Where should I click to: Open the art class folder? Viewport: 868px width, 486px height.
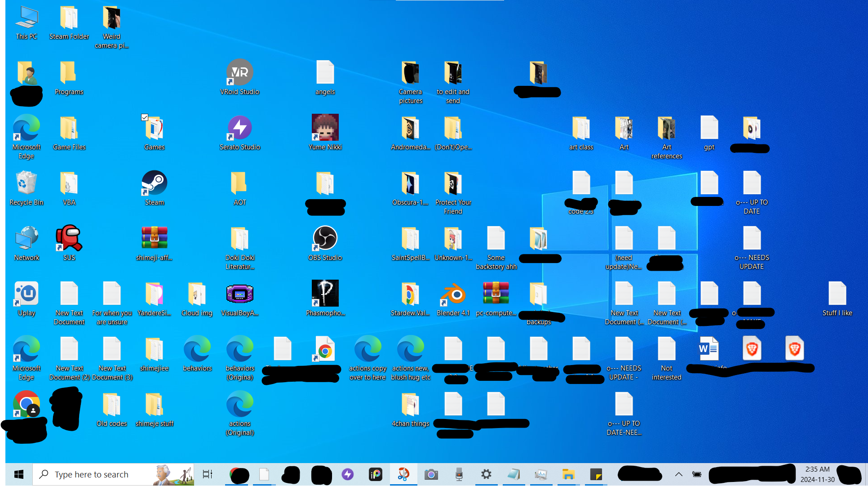tap(581, 133)
